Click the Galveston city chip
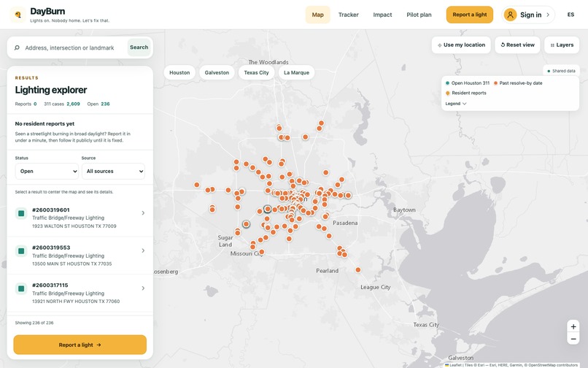588x368 pixels. pos(217,73)
